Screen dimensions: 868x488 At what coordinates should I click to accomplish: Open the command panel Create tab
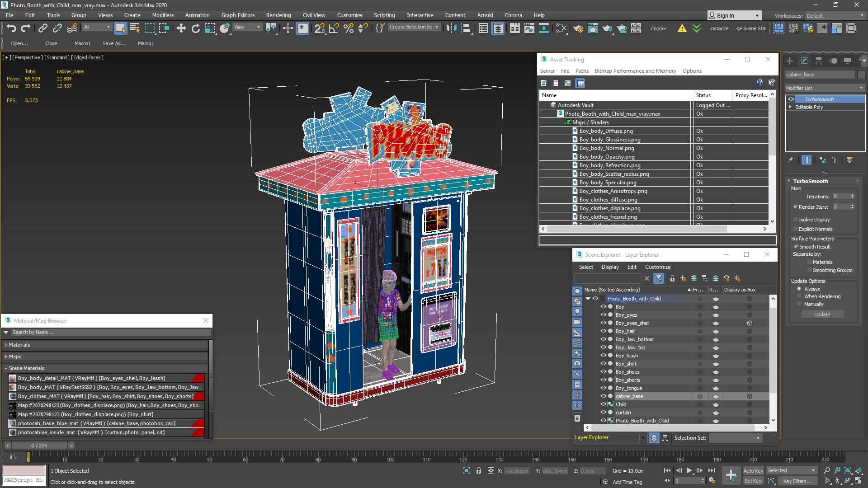click(790, 61)
